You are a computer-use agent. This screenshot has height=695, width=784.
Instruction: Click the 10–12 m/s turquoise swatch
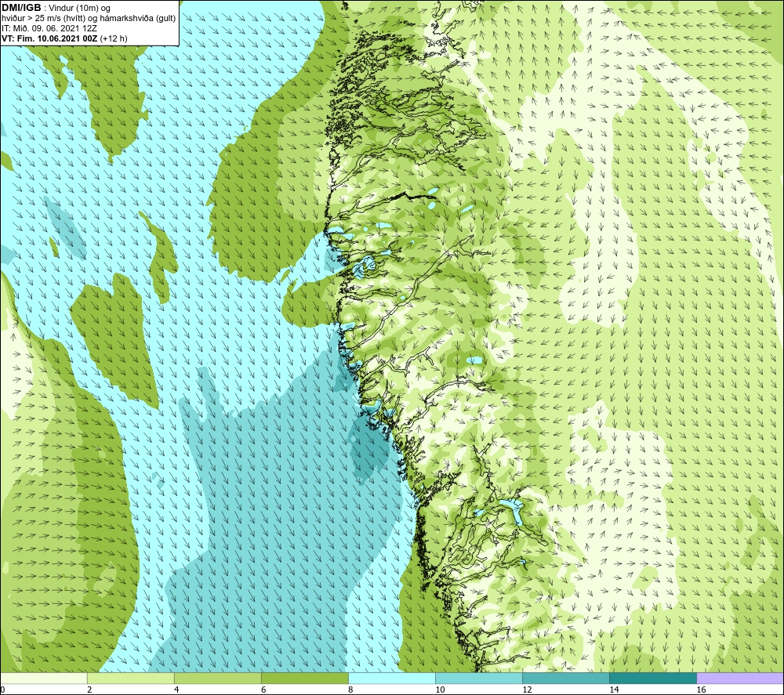point(479,678)
